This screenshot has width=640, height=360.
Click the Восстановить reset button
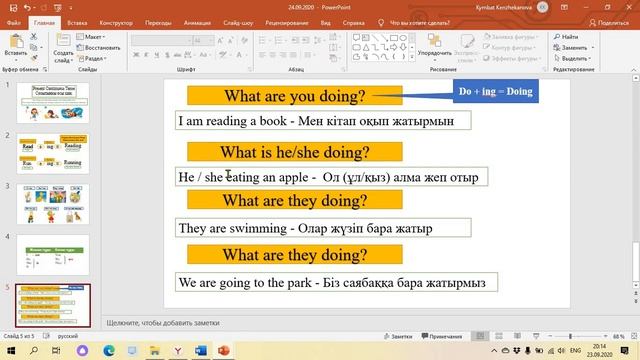pos(98,48)
